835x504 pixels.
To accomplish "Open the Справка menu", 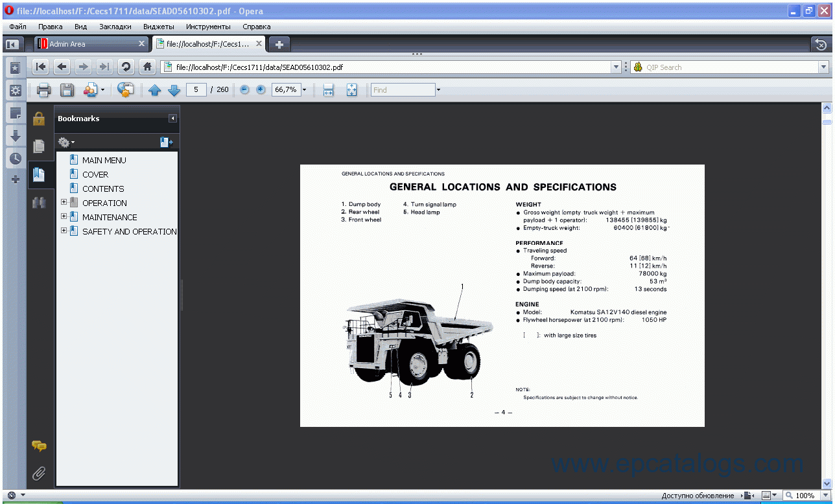I will 257,27.
